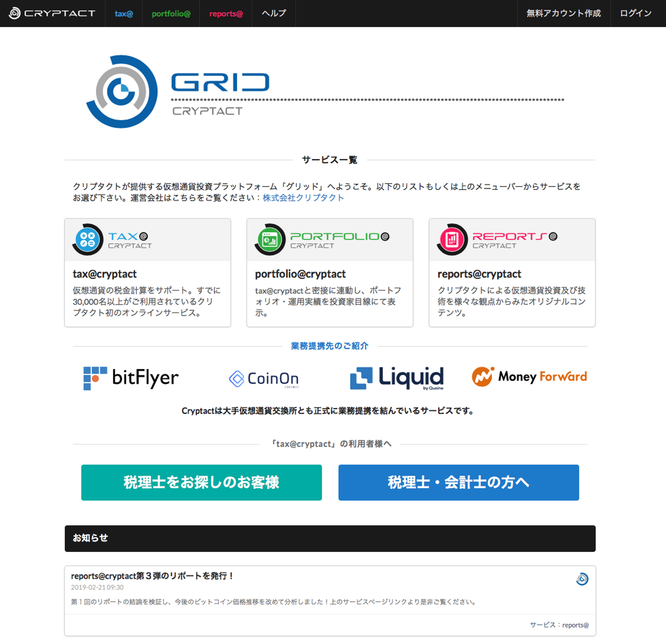Click the お知らせ news header bar

tap(330, 538)
